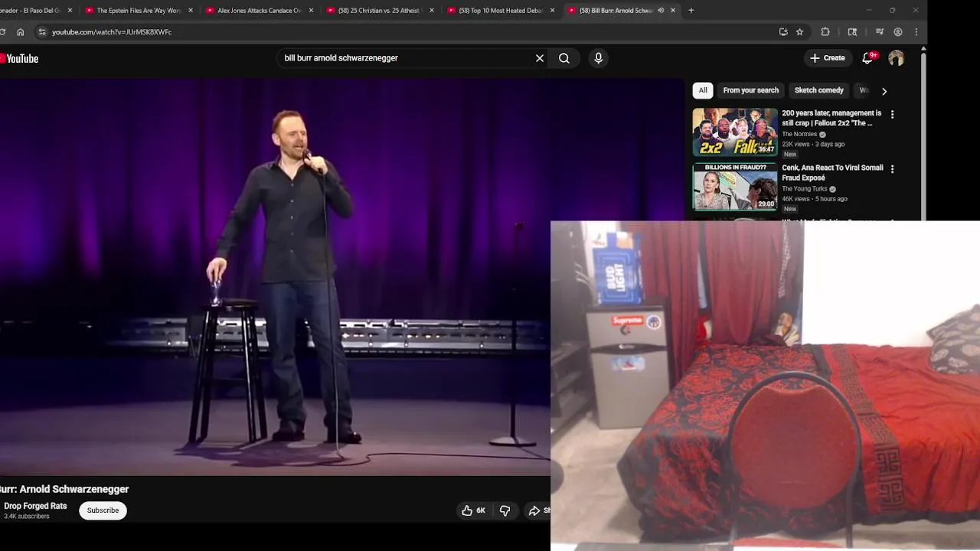This screenshot has height=551, width=980.
Task: Open the Drop Forged Rats channel link
Action: (35, 506)
